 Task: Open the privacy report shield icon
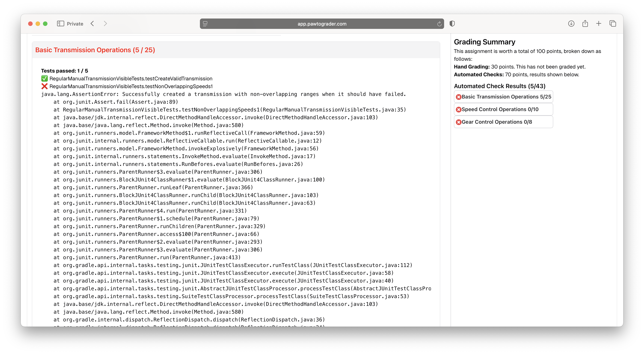452,24
